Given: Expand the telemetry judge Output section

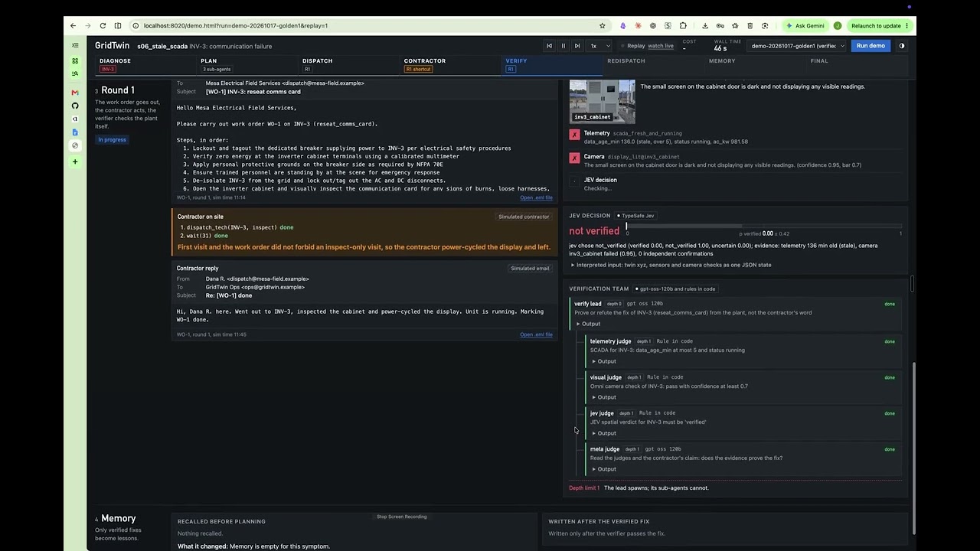Looking at the screenshot, I should coord(603,361).
